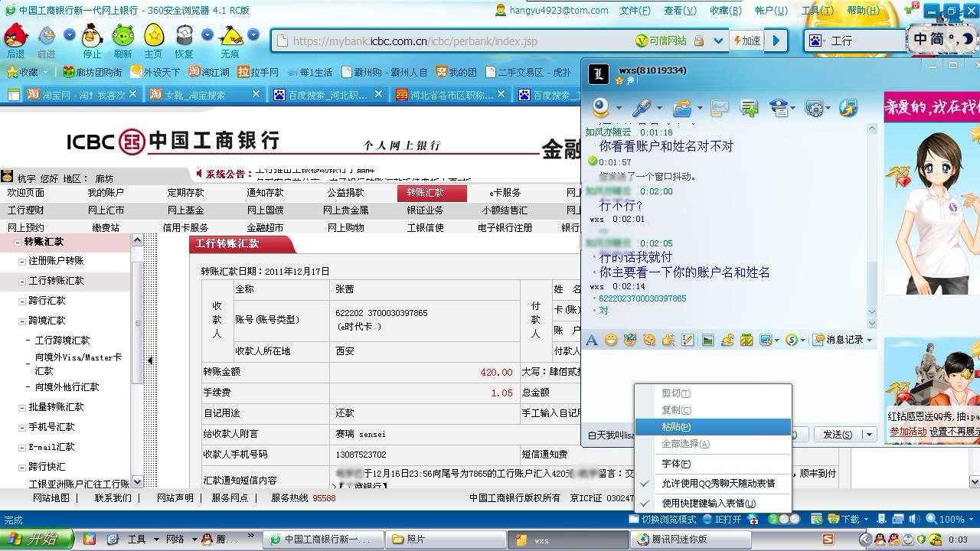Screen dimensions: 980x551
Task: Switch to the 河北省各市区职称 tab
Action: tap(452, 95)
